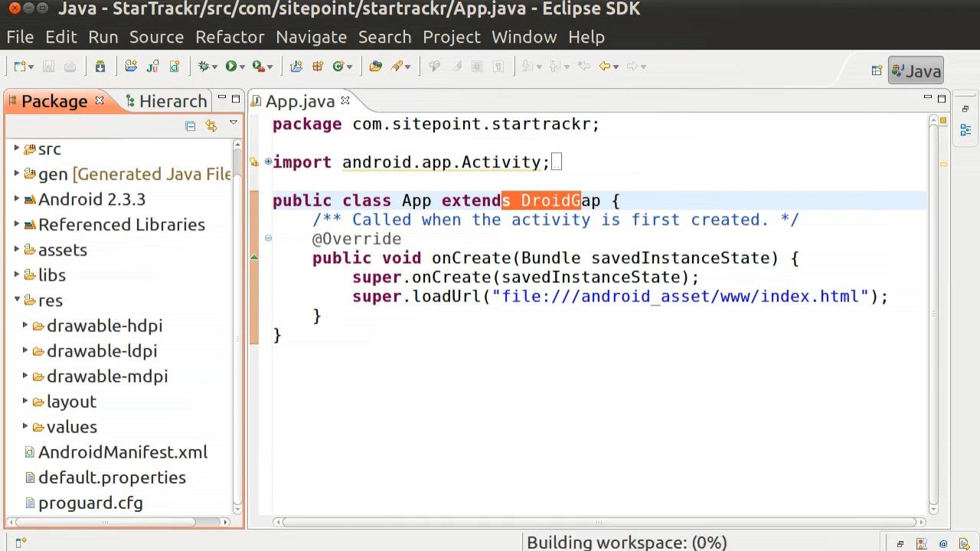Switch to the Hierarchy tab
Image resolution: width=980 pixels, height=551 pixels.
[166, 101]
